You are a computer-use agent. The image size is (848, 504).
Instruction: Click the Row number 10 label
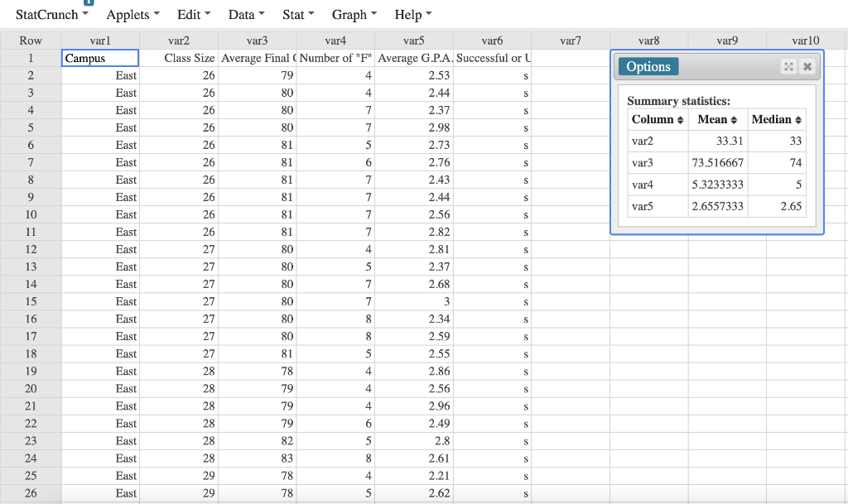30,214
